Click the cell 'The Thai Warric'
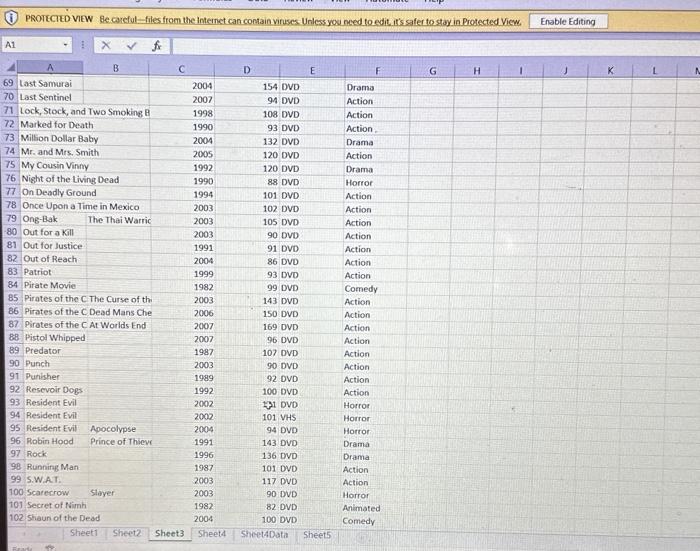Viewport: 700px width, 551px height. pyautogui.click(x=119, y=220)
